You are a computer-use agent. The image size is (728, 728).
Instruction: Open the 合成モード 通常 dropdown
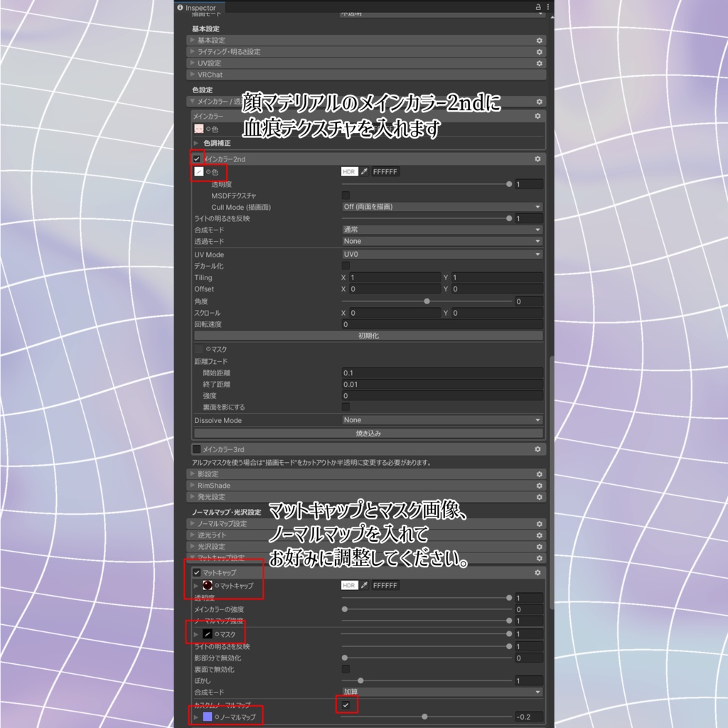[x=442, y=230]
